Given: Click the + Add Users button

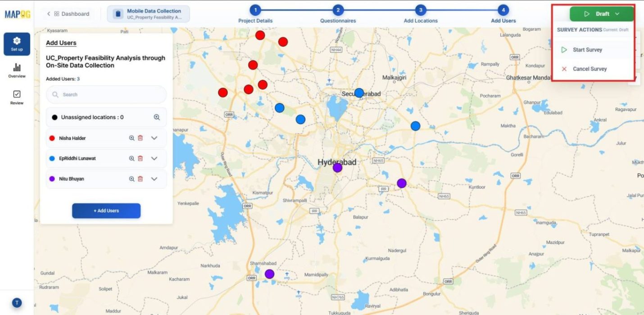Looking at the screenshot, I should 106,211.
